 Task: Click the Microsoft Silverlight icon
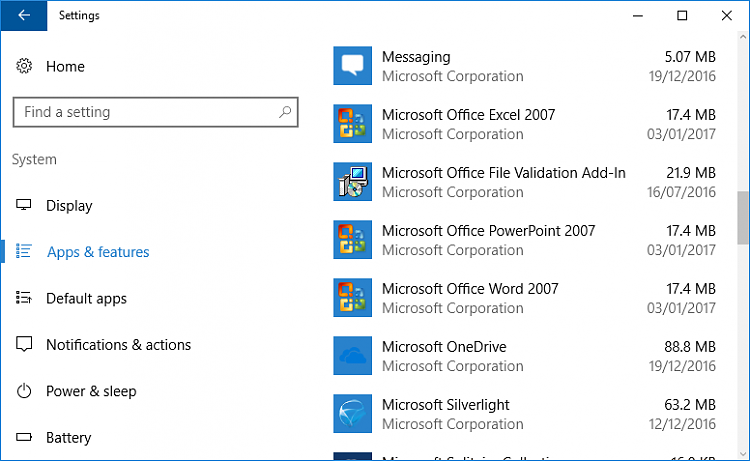coord(353,413)
